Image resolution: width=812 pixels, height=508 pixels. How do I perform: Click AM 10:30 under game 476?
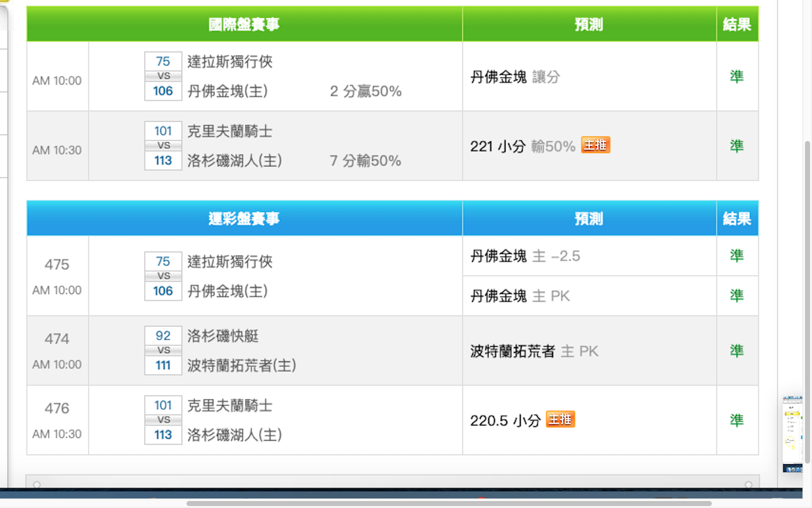coord(57,434)
